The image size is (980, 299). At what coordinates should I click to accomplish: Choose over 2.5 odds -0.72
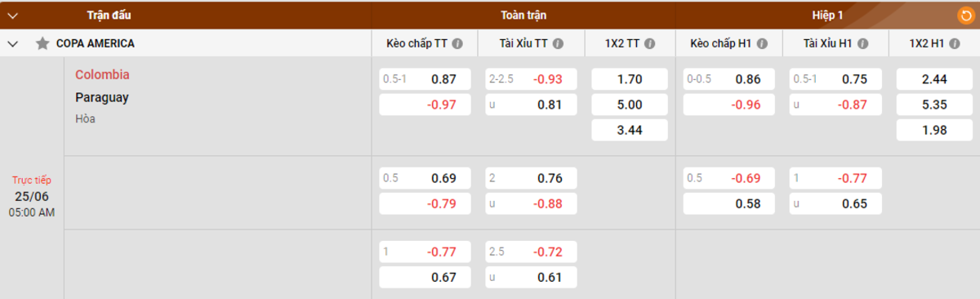(x=531, y=252)
